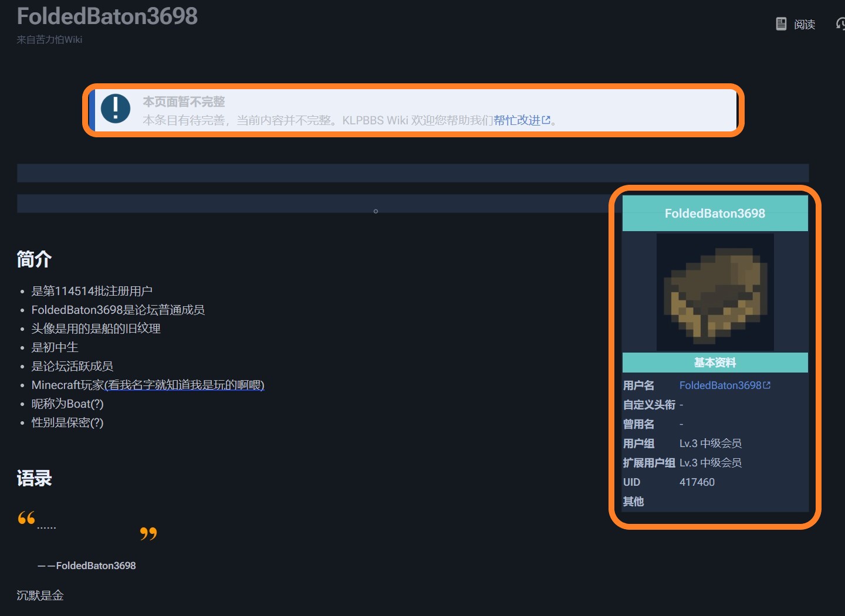
Task: Click the large FoldedBaton3698 page title
Action: click(107, 16)
